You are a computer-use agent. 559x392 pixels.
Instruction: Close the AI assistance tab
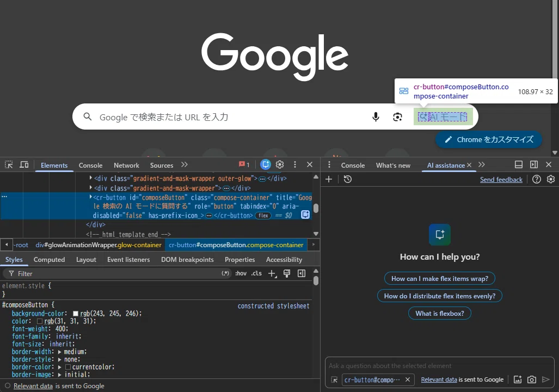click(x=469, y=165)
